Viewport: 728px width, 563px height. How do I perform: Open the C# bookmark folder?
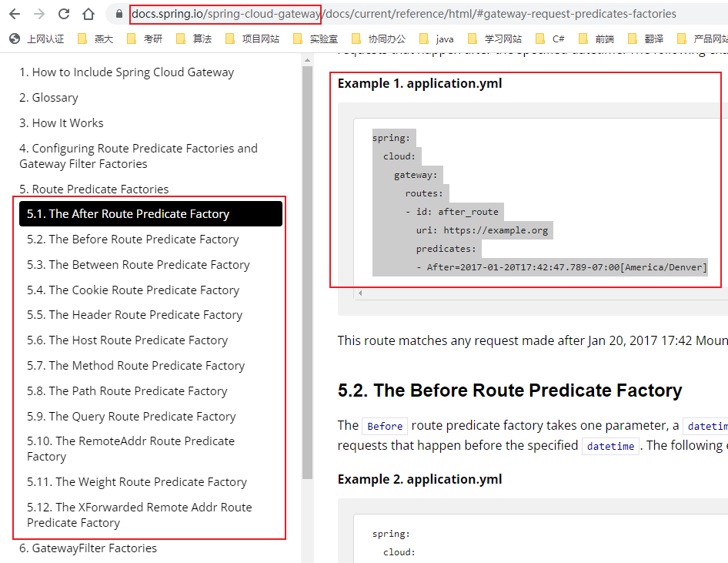[x=549, y=39]
